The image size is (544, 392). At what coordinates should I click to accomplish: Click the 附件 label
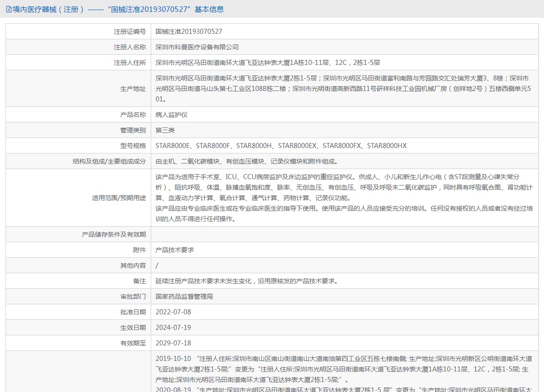tap(139, 250)
